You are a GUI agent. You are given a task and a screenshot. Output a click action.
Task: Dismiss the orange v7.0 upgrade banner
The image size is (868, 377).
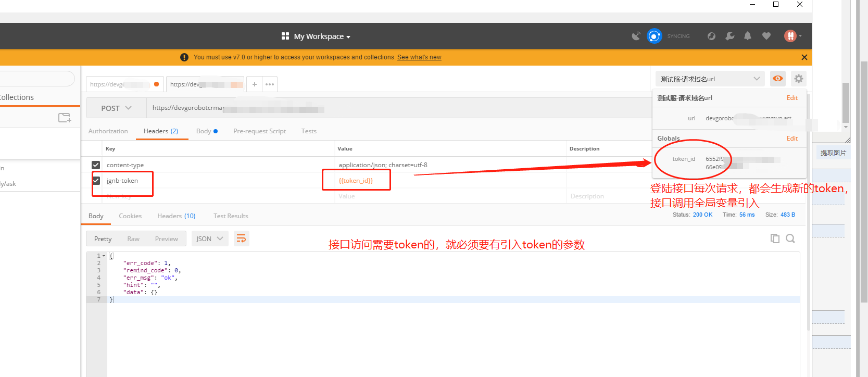click(x=804, y=57)
